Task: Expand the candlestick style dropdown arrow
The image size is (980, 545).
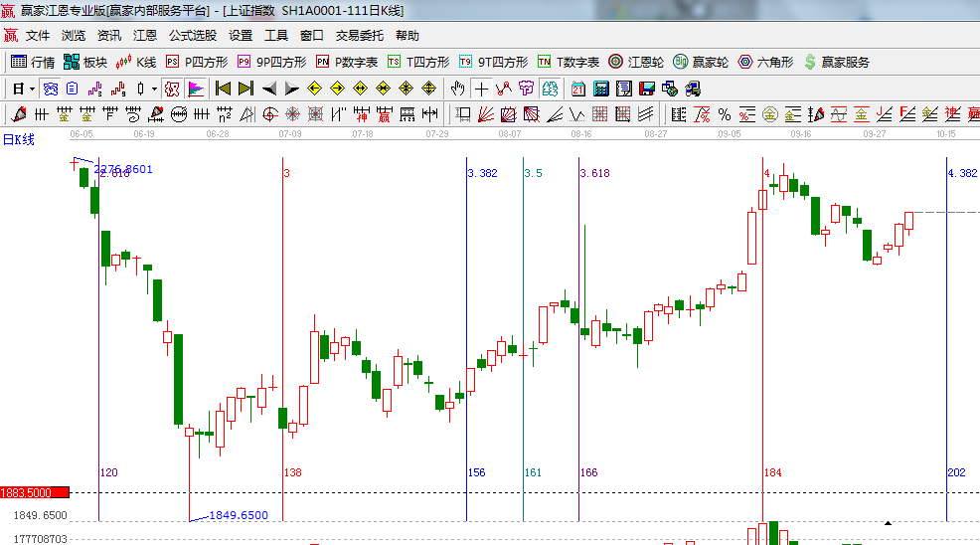Action: click(154, 89)
